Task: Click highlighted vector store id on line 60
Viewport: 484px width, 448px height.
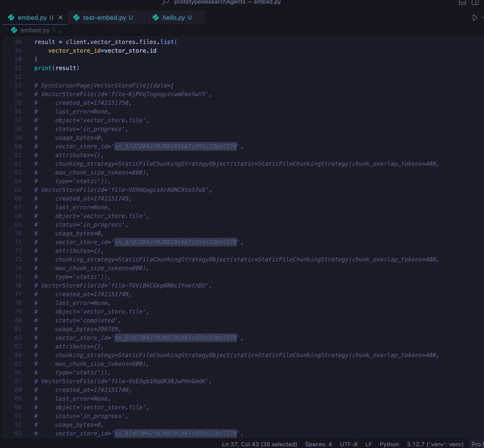Action: pos(175,146)
